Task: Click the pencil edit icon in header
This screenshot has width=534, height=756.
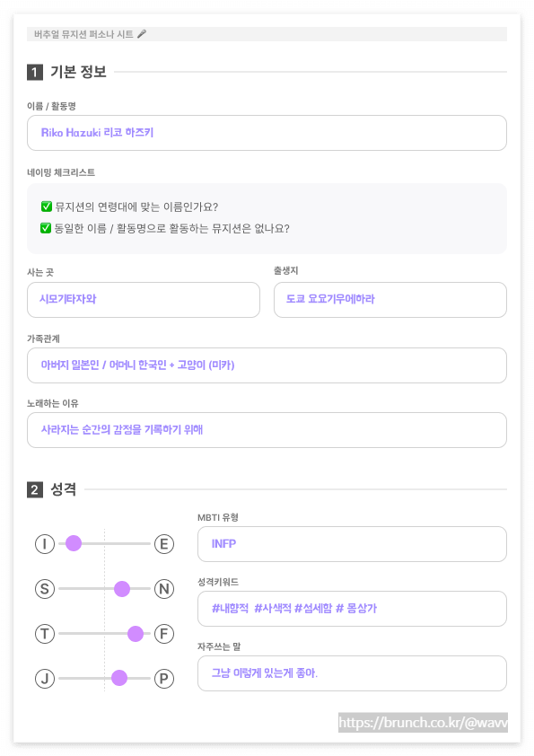Action: coord(142,34)
